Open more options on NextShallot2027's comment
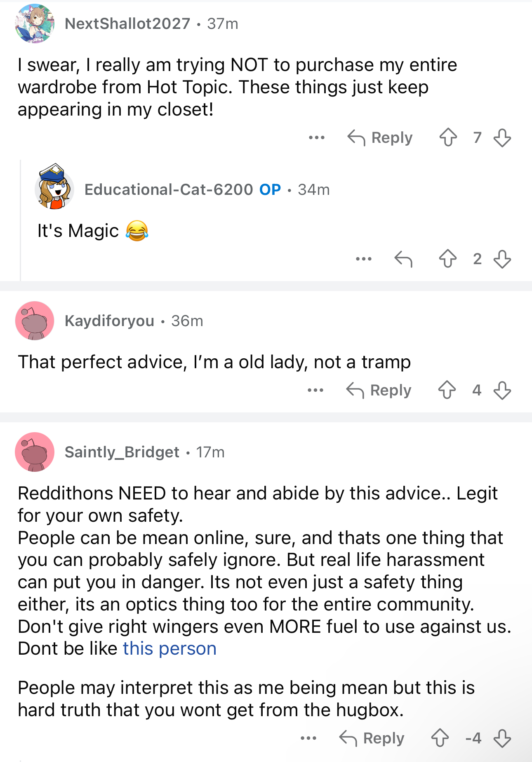532x762 pixels. click(x=317, y=137)
